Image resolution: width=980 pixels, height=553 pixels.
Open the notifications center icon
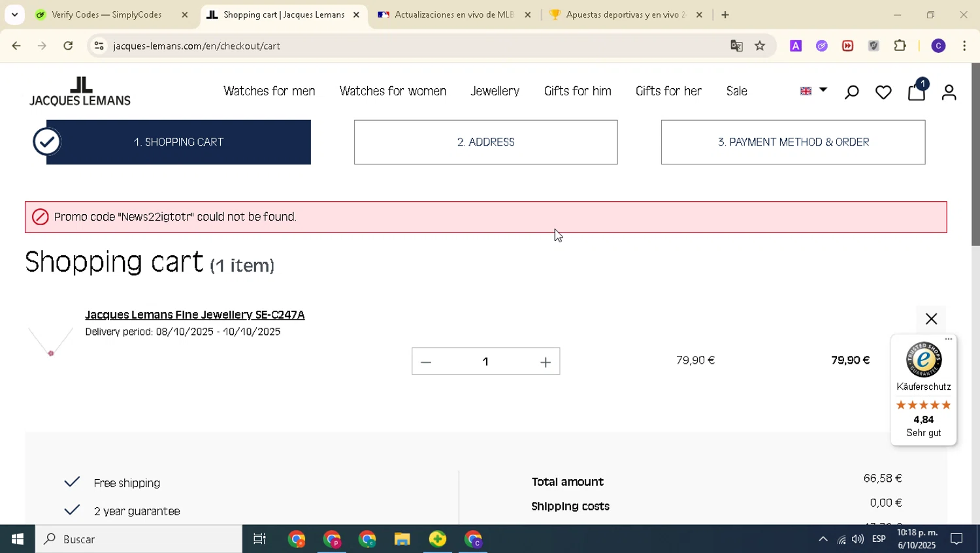[956, 539]
